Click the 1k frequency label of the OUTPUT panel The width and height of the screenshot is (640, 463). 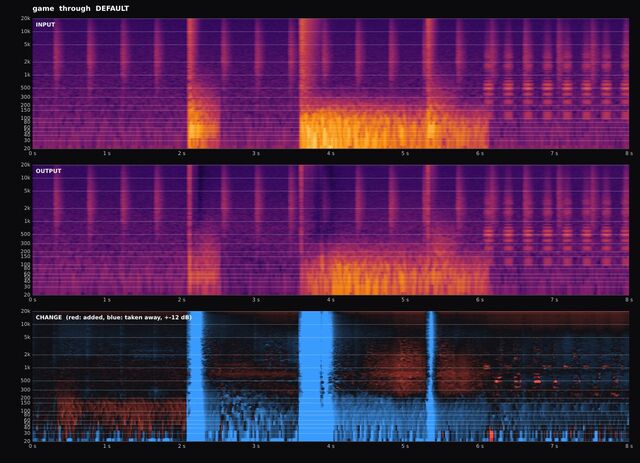[27, 221]
